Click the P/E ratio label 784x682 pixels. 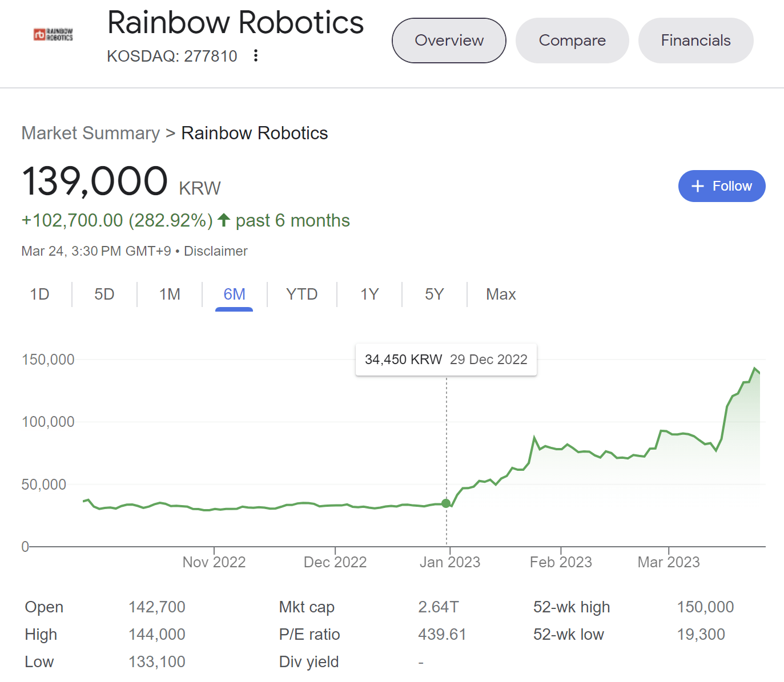[x=309, y=634]
